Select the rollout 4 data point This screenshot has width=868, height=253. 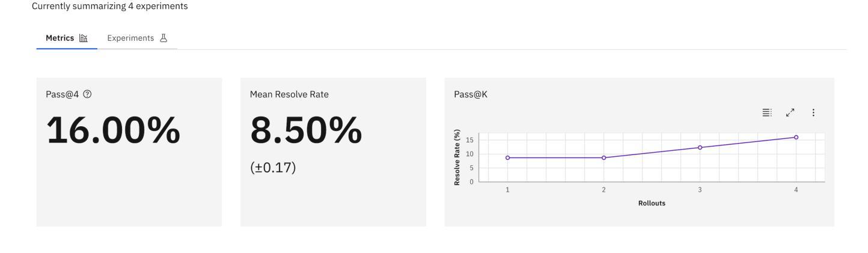pyautogui.click(x=796, y=137)
